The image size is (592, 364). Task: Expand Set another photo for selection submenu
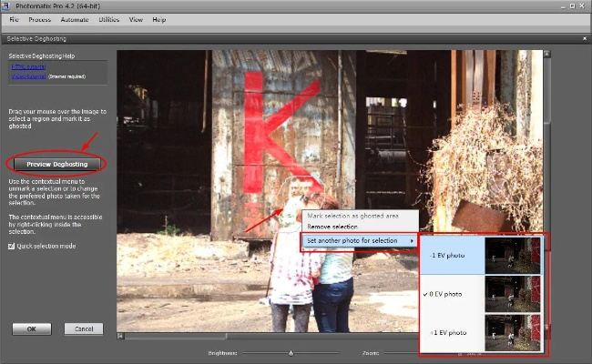click(360, 240)
